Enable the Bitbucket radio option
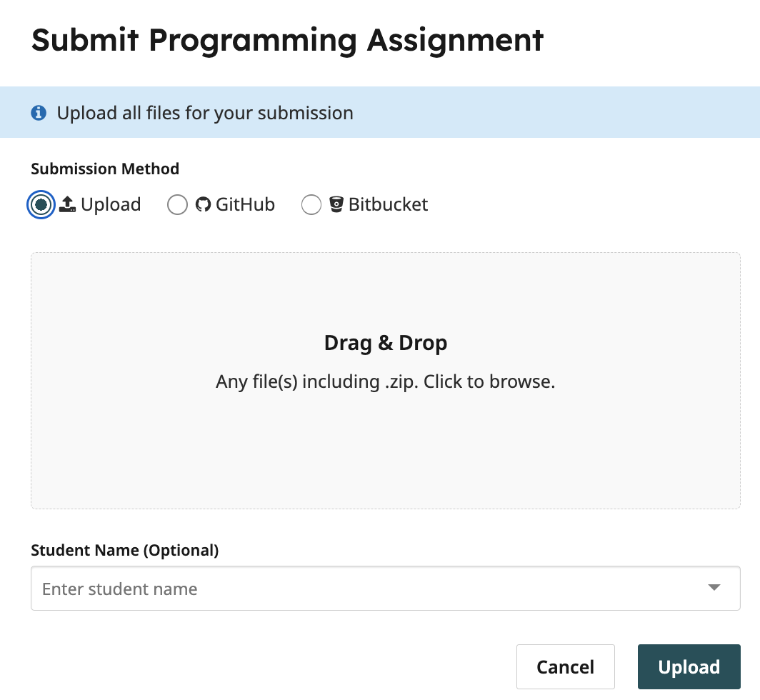 [x=311, y=205]
